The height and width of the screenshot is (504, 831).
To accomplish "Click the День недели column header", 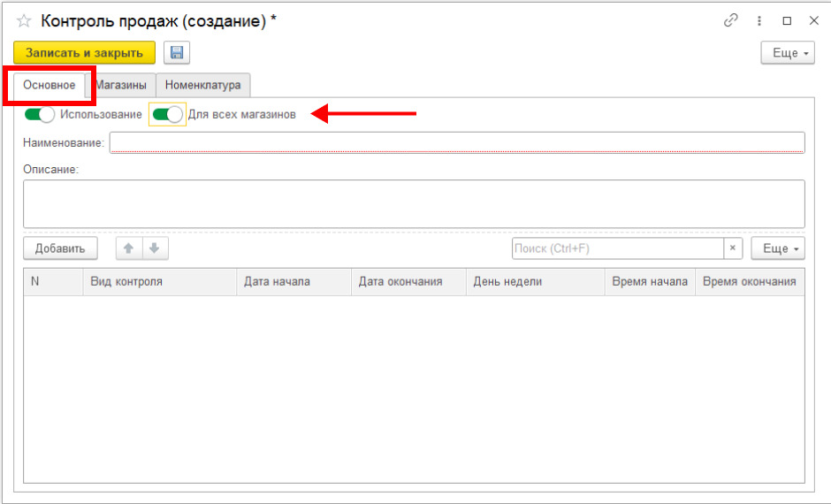I will (x=535, y=281).
